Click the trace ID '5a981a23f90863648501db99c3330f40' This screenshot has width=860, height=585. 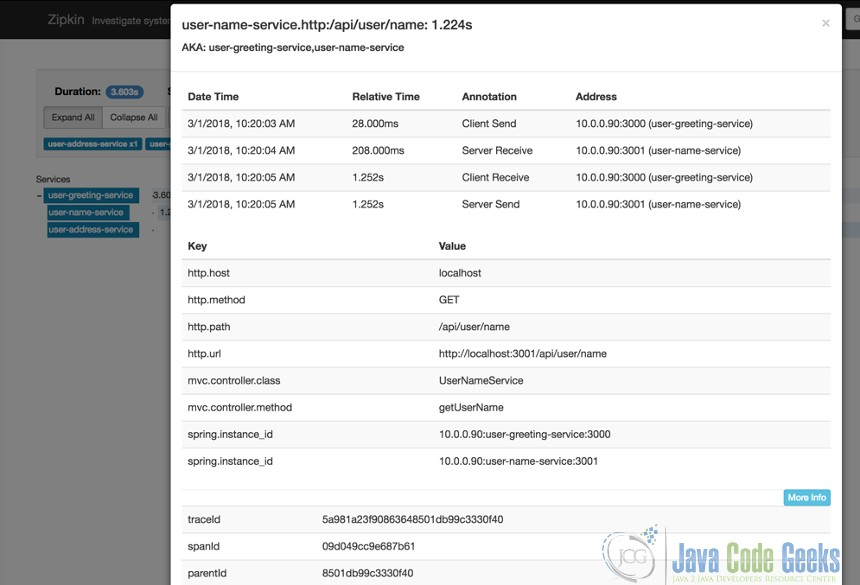412,519
